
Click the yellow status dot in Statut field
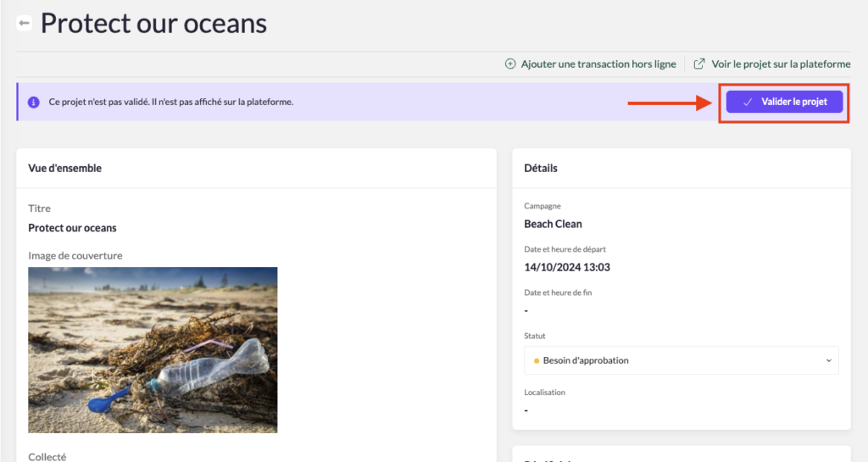coord(537,360)
